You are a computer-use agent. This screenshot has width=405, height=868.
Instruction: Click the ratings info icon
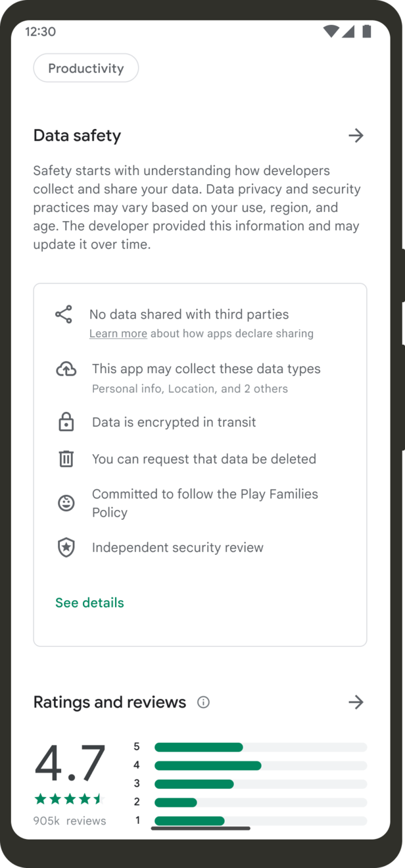click(x=204, y=702)
